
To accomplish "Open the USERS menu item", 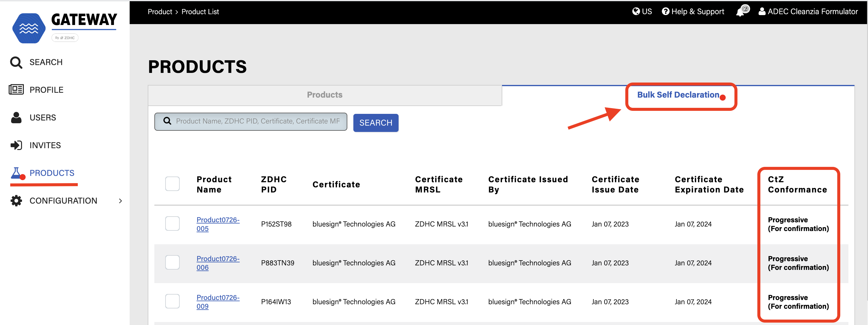I will coord(43,117).
